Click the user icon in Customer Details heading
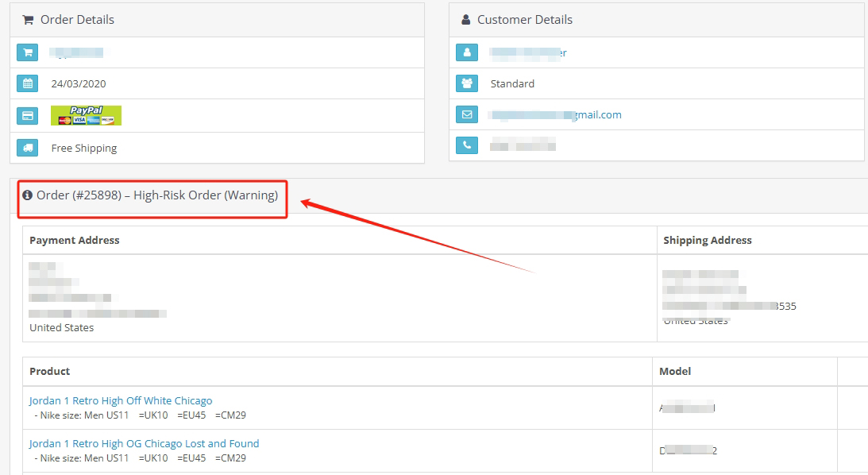 (466, 20)
